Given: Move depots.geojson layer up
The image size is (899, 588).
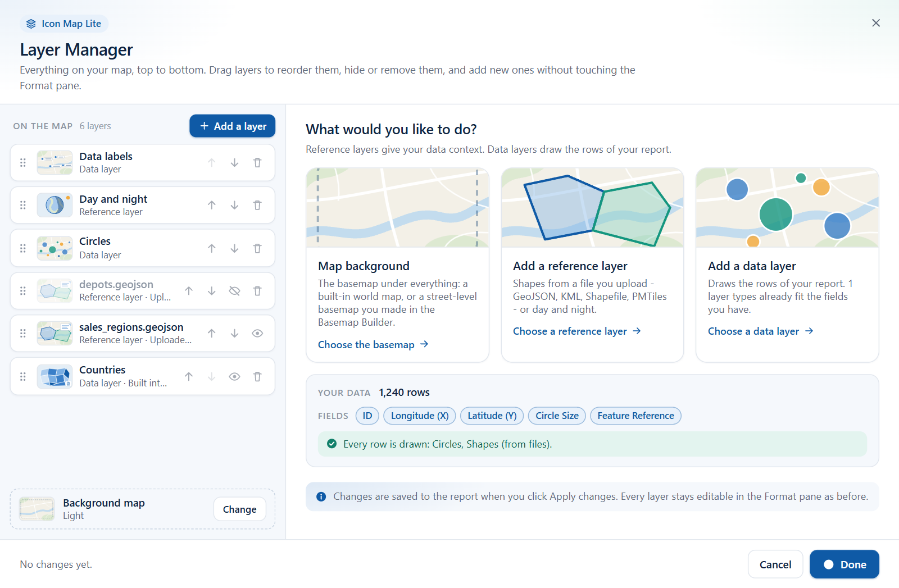Looking at the screenshot, I should point(189,291).
